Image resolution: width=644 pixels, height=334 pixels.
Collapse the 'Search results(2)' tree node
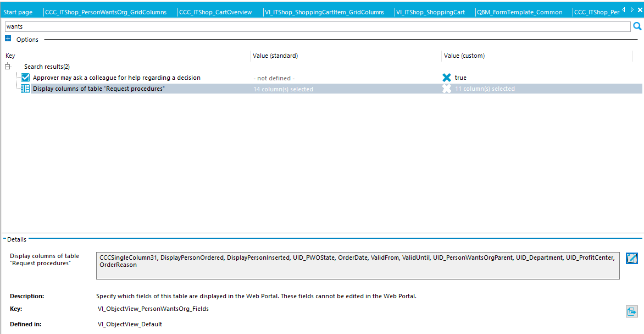click(x=7, y=66)
